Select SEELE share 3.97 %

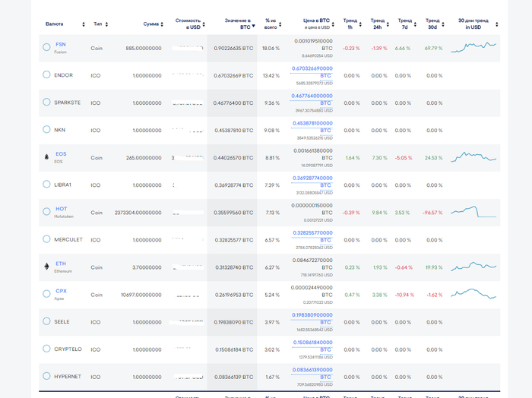pyautogui.click(x=272, y=322)
